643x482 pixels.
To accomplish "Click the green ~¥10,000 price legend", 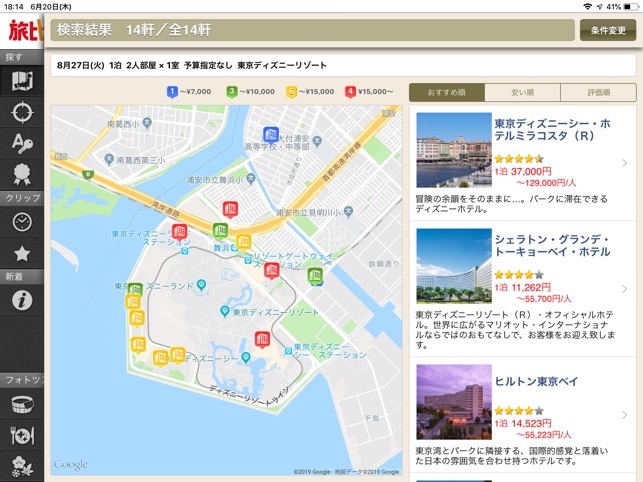I will click(251, 92).
